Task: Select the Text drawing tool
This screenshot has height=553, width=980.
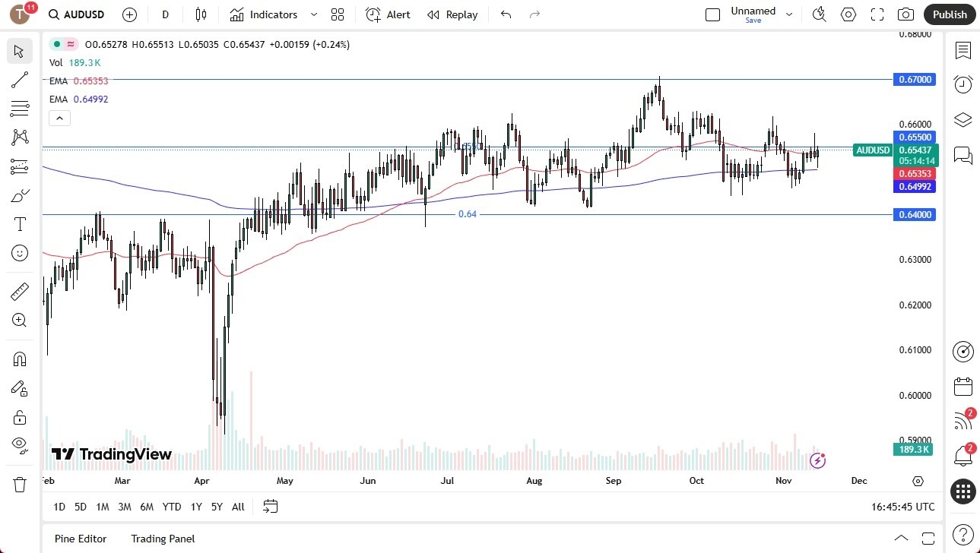Action: point(19,223)
